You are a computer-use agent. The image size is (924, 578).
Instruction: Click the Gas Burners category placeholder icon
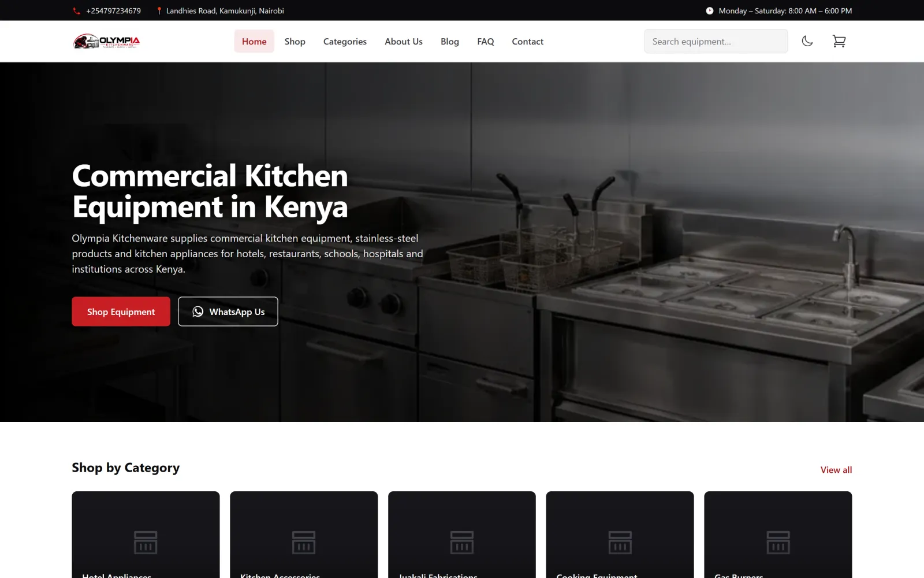778,542
